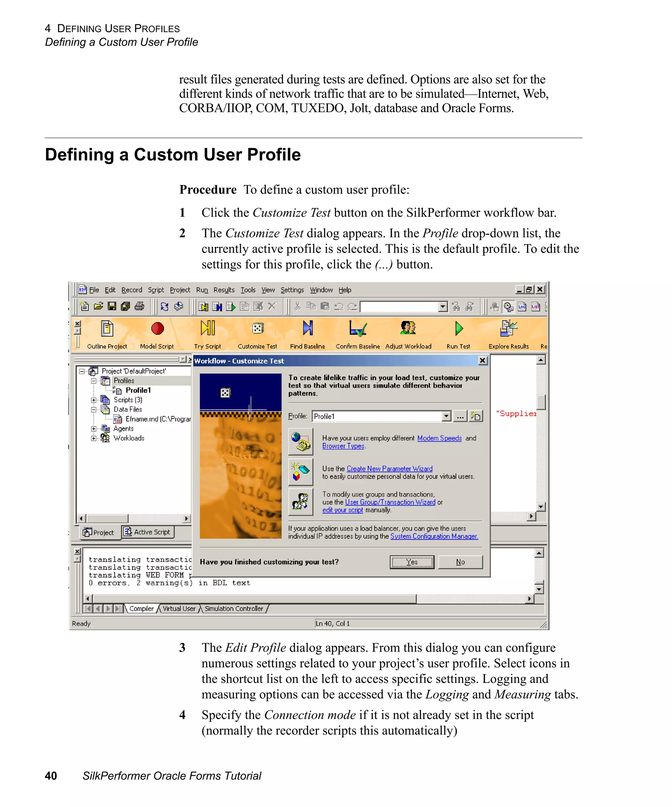Viewport: 672px width, 807px height.
Task: Click the red Model Script record icon
Action: click(x=157, y=329)
